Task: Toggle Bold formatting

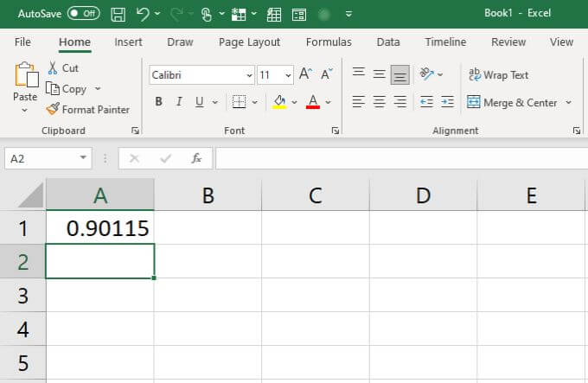Action: [158, 101]
